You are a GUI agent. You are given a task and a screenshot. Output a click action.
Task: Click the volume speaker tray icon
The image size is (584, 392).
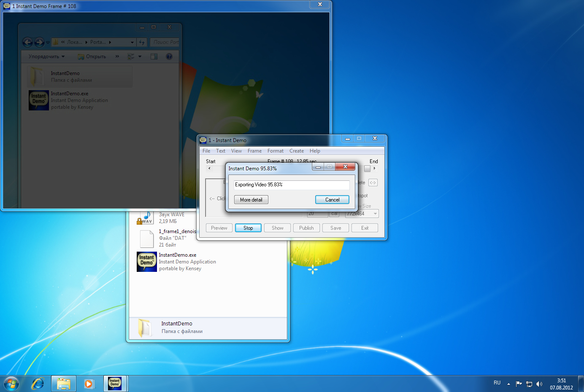click(539, 384)
